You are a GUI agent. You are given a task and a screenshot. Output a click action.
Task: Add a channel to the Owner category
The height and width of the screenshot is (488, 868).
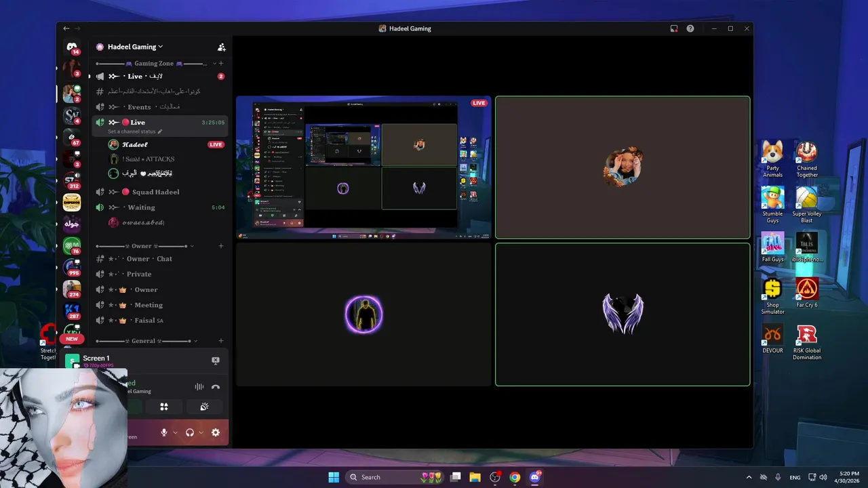[x=221, y=246]
